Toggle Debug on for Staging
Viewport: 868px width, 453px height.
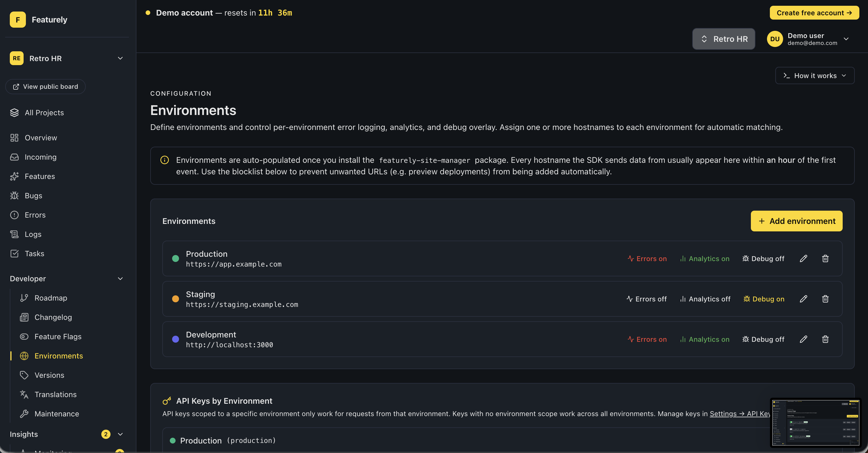[764, 299]
